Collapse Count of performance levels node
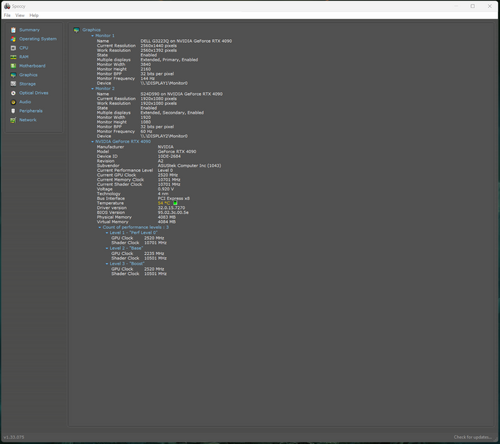Image resolution: width=500 pixels, height=444 pixels. click(x=100, y=227)
